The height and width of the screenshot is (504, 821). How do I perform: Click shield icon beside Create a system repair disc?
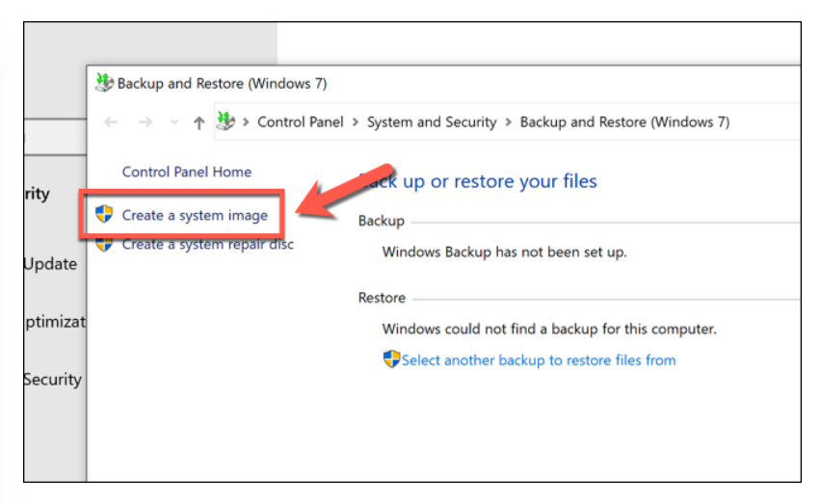pyautogui.click(x=104, y=245)
